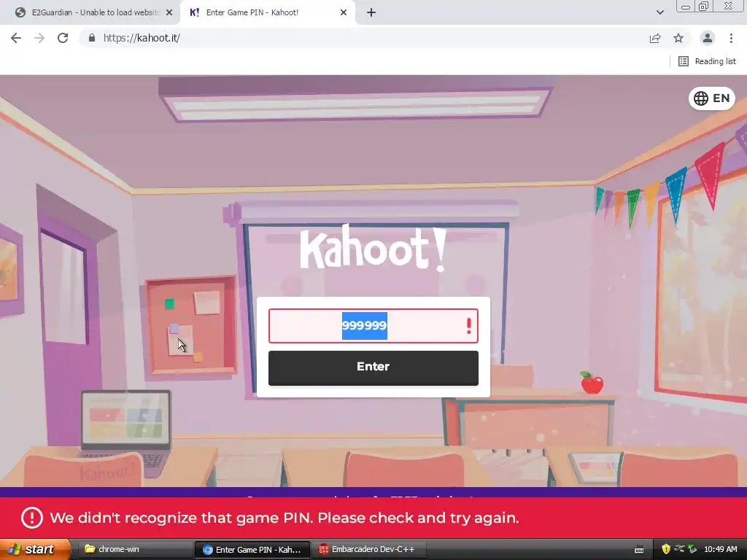Share this page using the share icon
Viewport: 747px width, 560px height.
(655, 38)
